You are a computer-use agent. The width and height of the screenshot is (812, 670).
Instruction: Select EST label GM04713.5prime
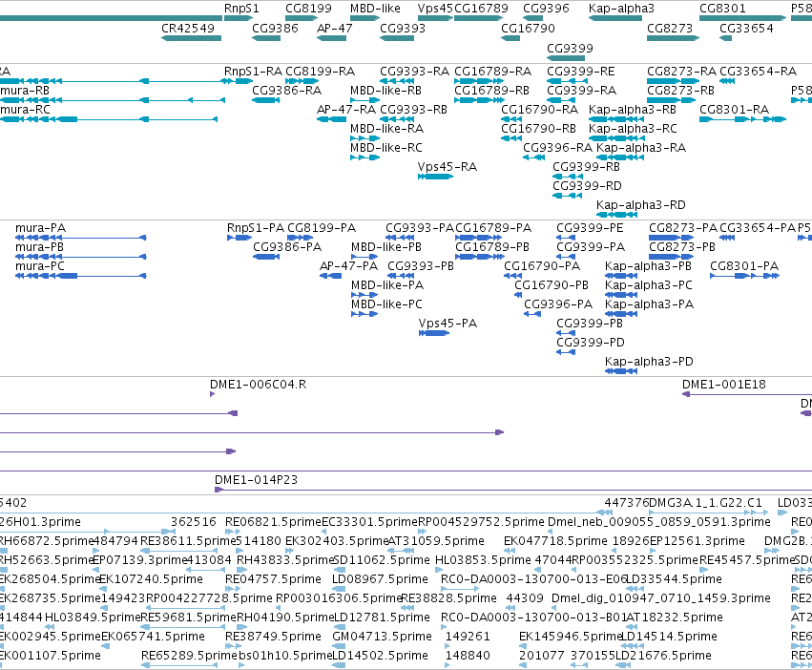[x=383, y=637]
